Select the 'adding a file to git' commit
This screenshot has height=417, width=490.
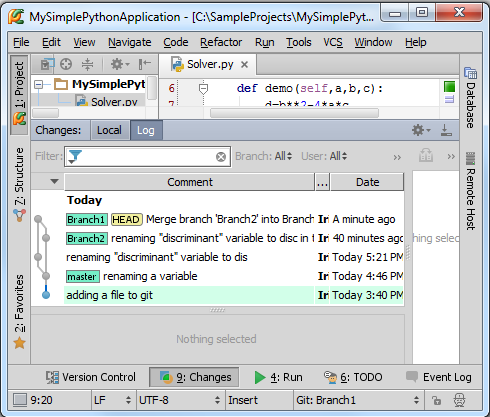click(x=233, y=295)
